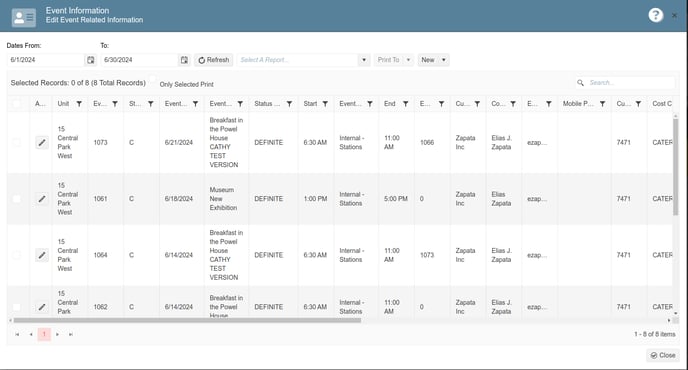The image size is (688, 370).
Task: Go to previous page of grid
Action: [31, 334]
